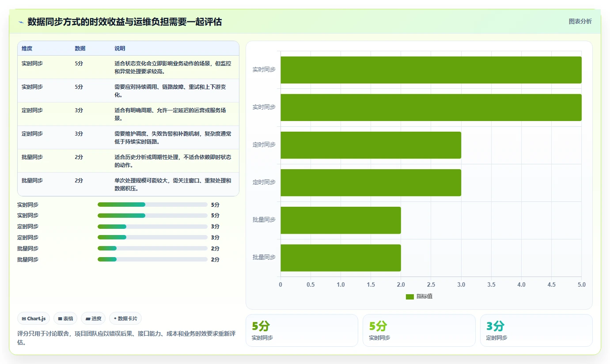Click the 数据 column header
Image resolution: width=610 pixels, height=364 pixels.
tap(80, 49)
